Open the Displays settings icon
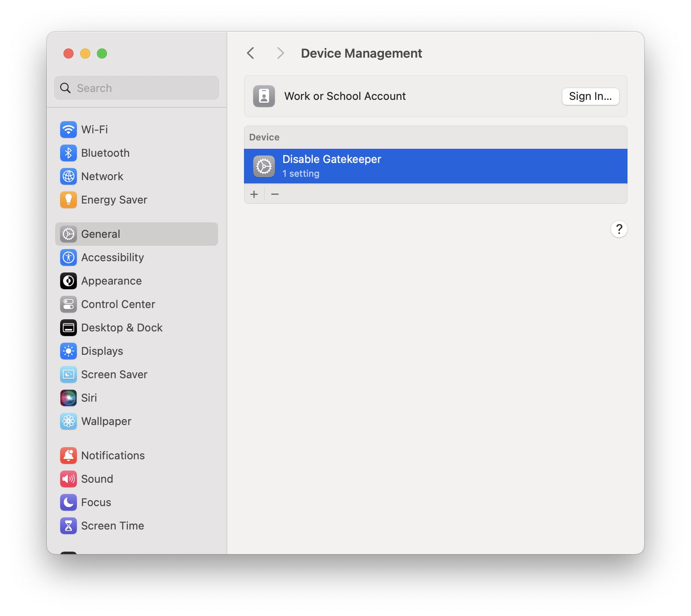Viewport: 691px width, 616px height. [69, 351]
